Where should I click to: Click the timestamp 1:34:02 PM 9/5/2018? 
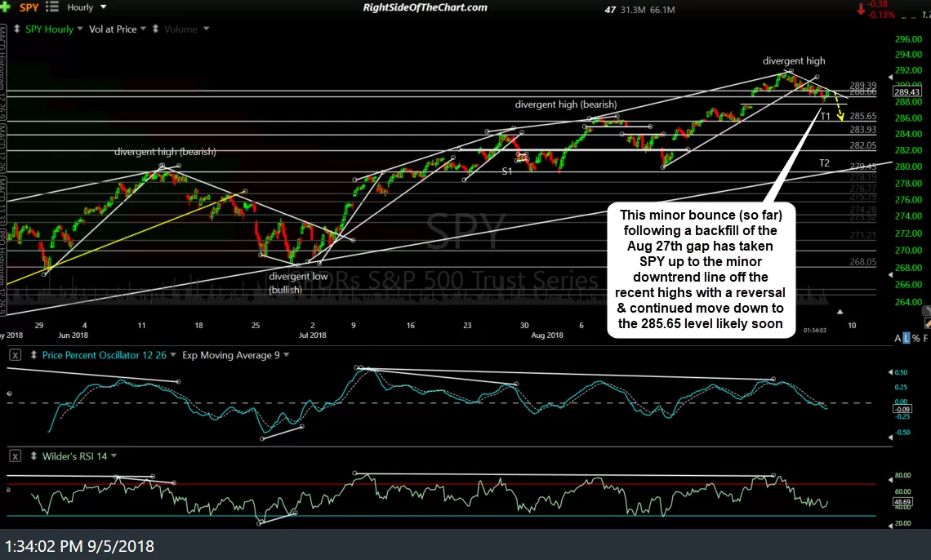[79, 546]
